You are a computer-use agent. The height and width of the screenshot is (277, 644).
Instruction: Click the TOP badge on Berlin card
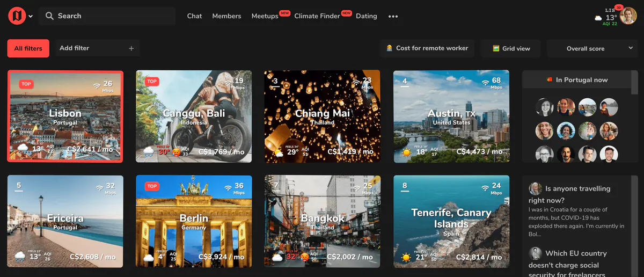click(x=152, y=186)
